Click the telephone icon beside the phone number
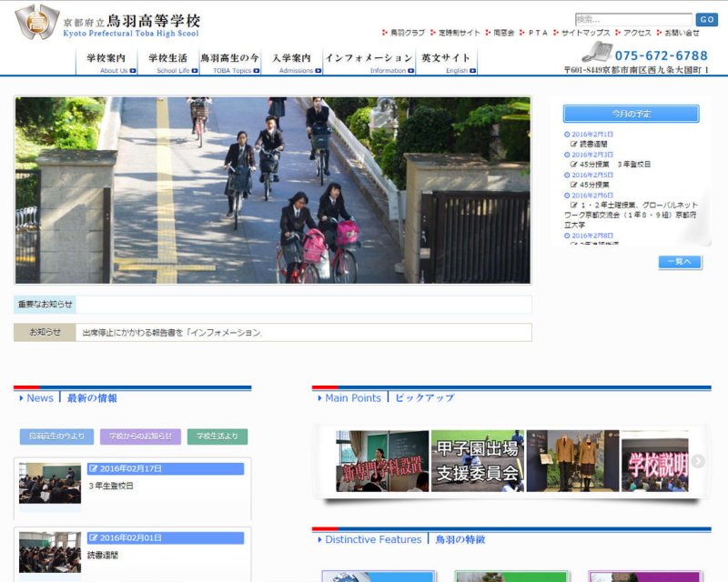The image size is (728, 582). click(x=598, y=52)
